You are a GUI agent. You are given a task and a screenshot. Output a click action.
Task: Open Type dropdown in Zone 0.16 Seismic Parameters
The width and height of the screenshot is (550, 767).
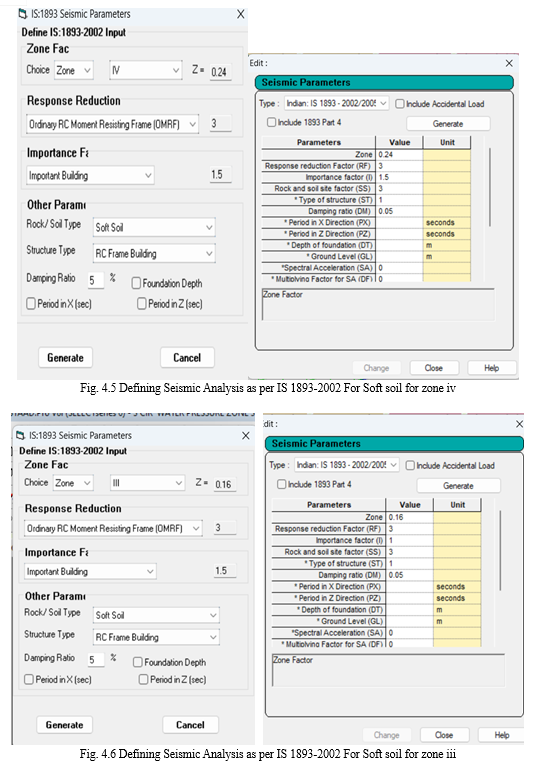coord(347,465)
